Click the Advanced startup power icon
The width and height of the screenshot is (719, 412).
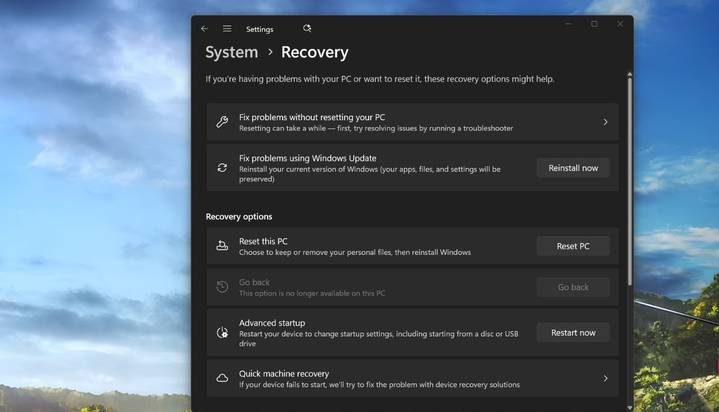tap(222, 332)
